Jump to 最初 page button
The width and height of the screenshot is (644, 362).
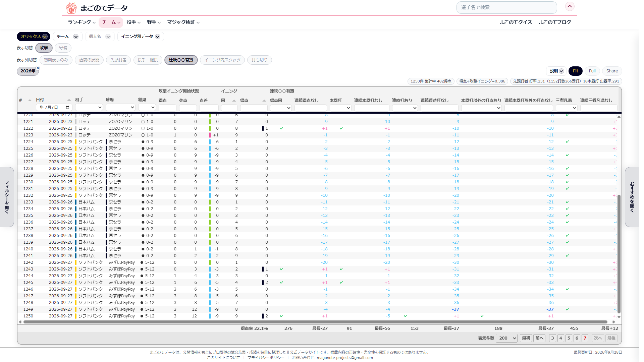[x=526, y=338]
